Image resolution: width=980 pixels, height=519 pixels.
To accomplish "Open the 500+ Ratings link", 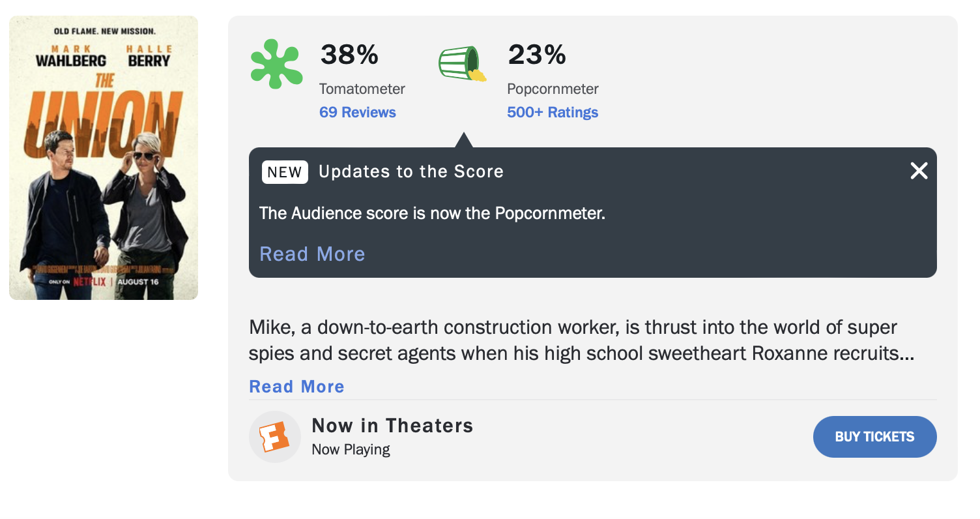I will pos(553,112).
